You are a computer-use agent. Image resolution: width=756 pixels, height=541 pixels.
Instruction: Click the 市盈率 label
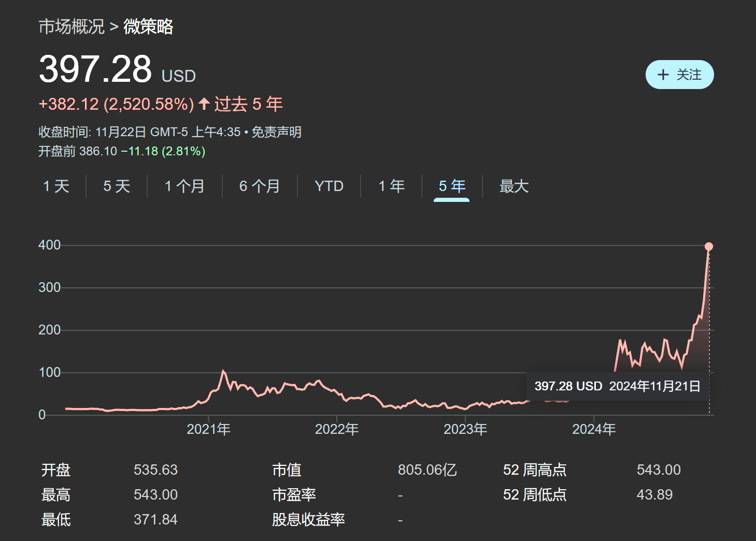[294, 494]
